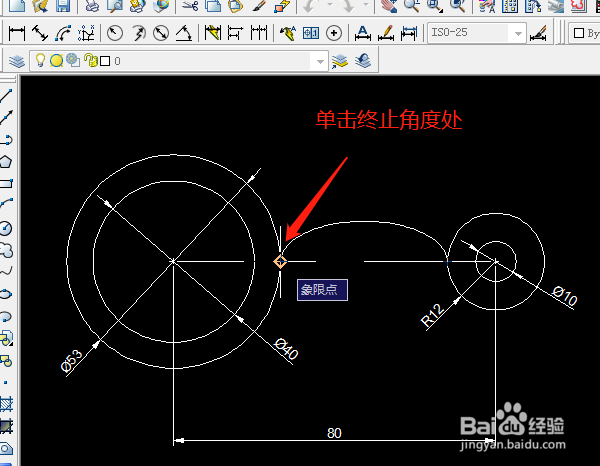Viewport: 600px width, 466px height.
Task: Select the Ellipse Arc tool
Action: [x=7, y=317]
